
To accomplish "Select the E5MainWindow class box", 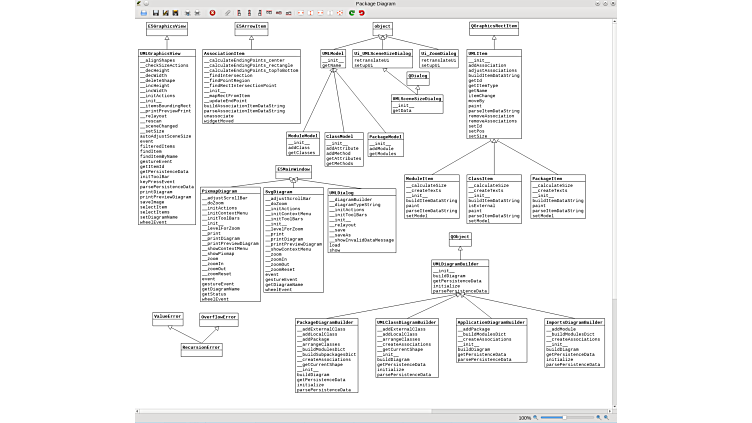I will [294, 170].
